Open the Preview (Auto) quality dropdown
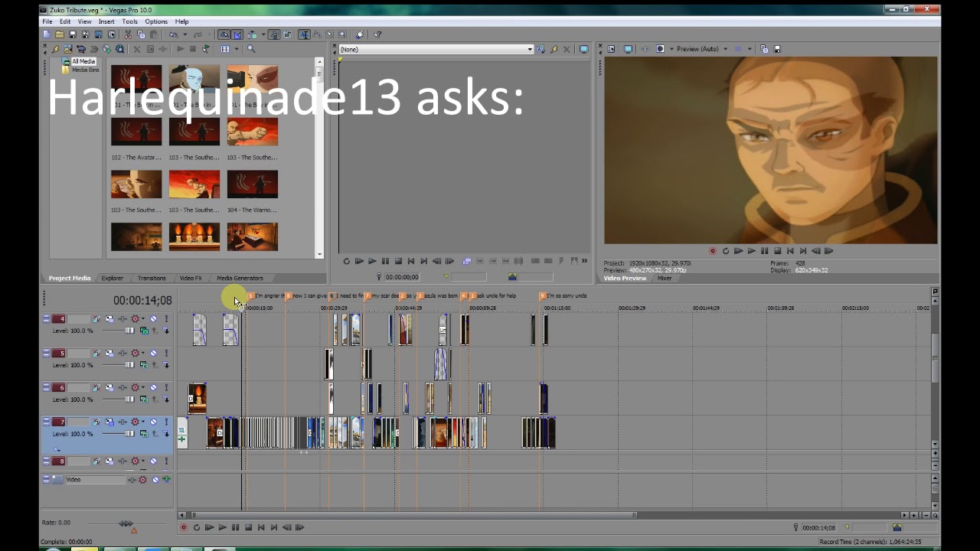The height and width of the screenshot is (551, 980). point(726,49)
